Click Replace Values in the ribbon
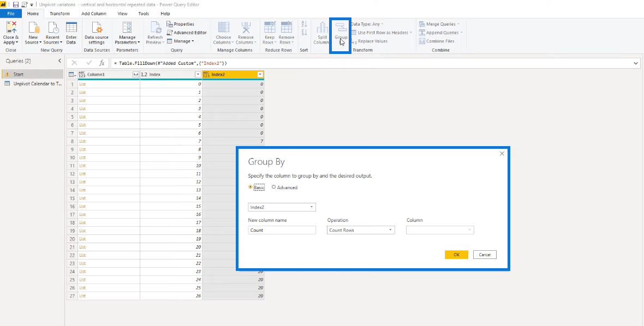The height and width of the screenshot is (326, 644). coord(369,41)
